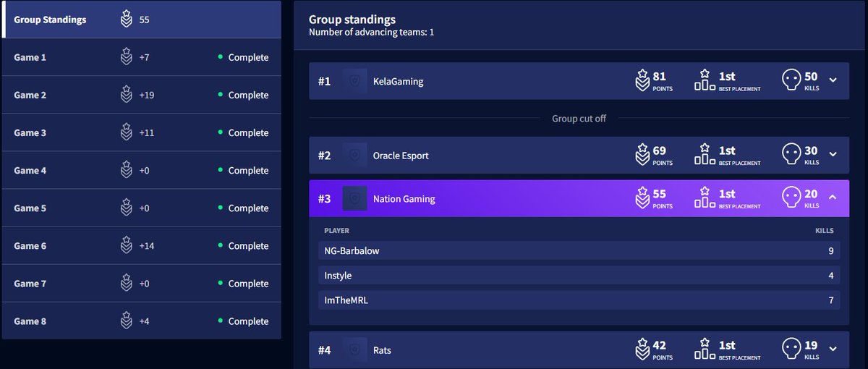Select Game 4 in sidebar
Viewport: 868px width, 369px height.
point(142,170)
